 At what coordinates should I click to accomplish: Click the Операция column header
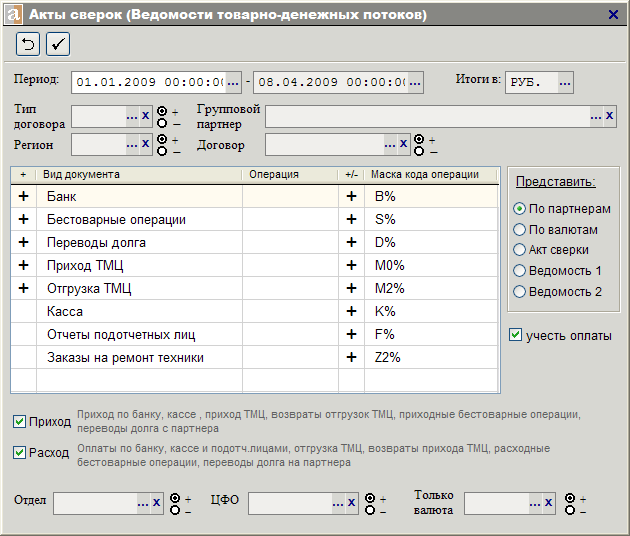(290, 174)
